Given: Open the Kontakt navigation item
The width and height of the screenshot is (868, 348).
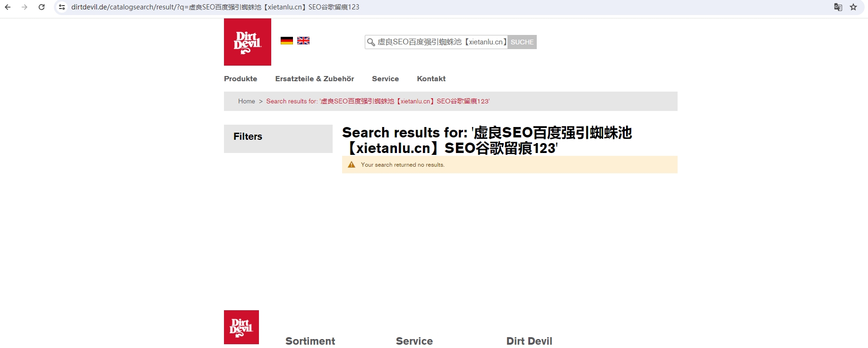Looking at the screenshot, I should (431, 79).
